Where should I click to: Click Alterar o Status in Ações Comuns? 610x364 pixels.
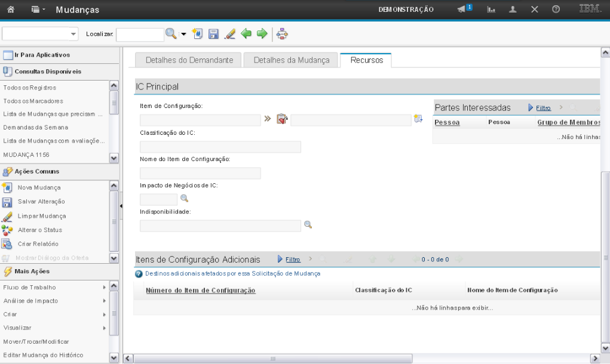[x=39, y=230]
